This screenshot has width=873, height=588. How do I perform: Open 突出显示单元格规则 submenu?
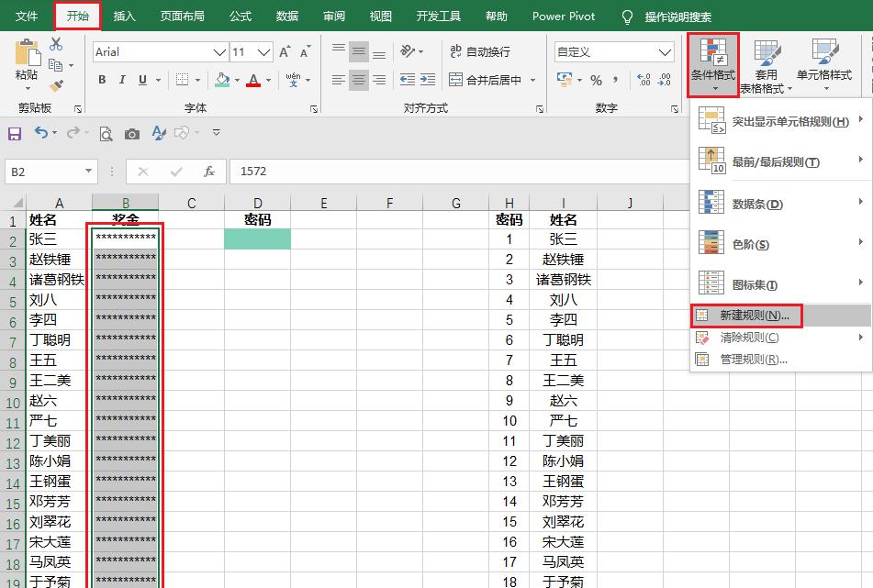click(x=780, y=121)
